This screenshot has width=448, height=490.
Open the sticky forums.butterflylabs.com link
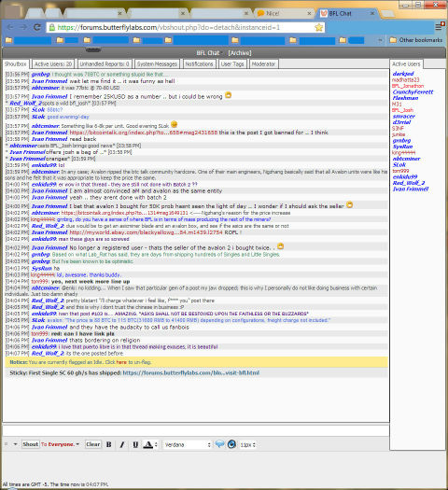[x=191, y=372]
